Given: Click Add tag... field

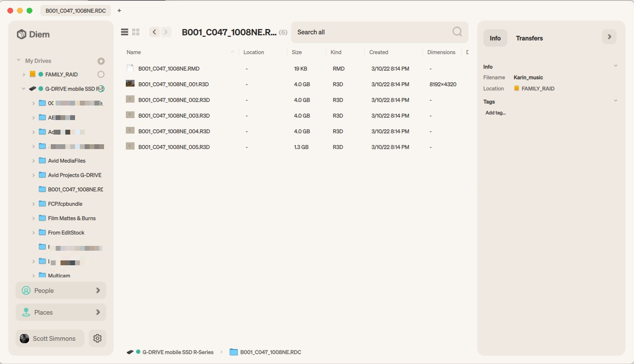Looking at the screenshot, I should 496,113.
